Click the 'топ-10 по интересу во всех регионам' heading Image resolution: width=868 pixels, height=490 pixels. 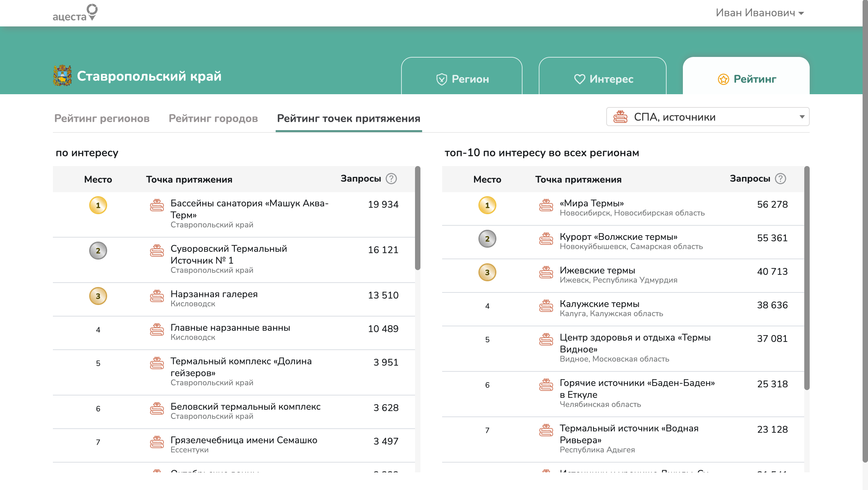tap(542, 153)
